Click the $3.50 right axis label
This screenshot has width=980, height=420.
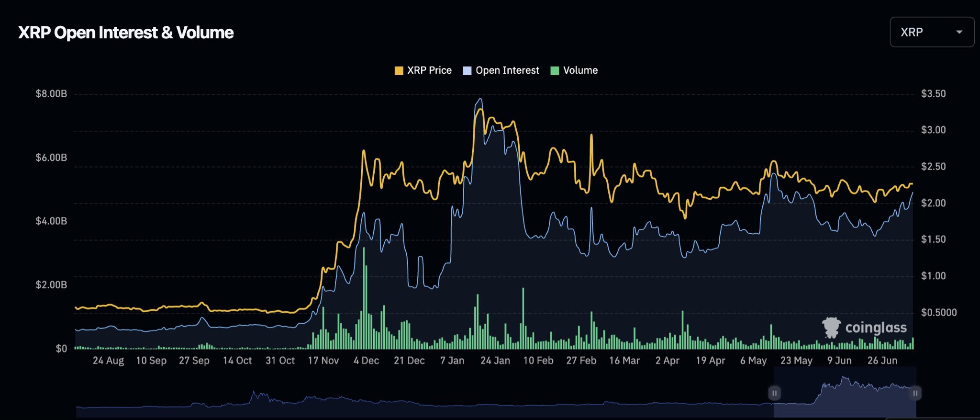[x=933, y=94]
